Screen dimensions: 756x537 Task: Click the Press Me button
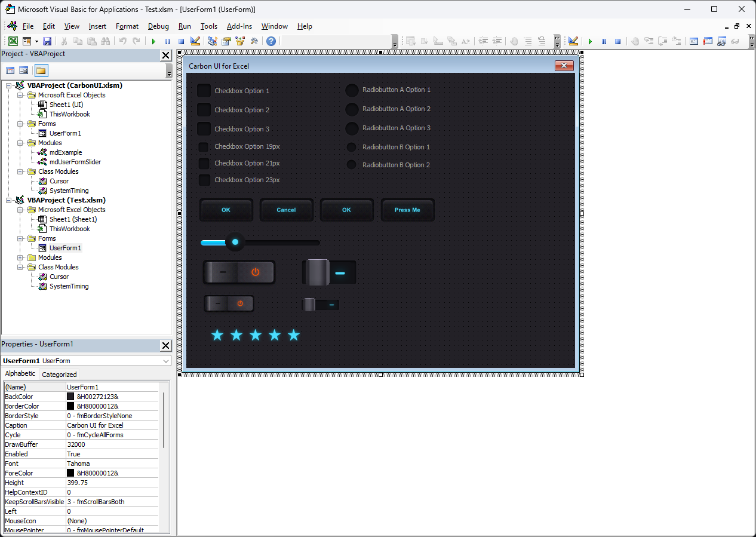(x=407, y=210)
